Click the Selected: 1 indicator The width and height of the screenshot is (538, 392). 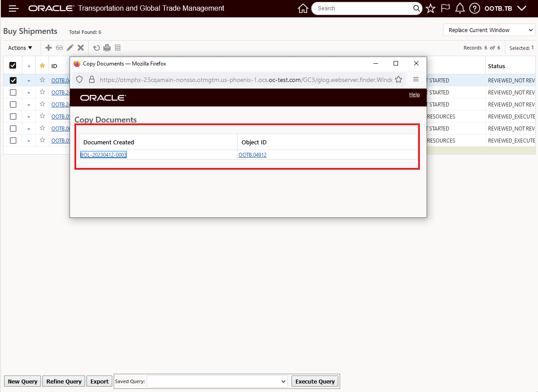pyautogui.click(x=522, y=48)
